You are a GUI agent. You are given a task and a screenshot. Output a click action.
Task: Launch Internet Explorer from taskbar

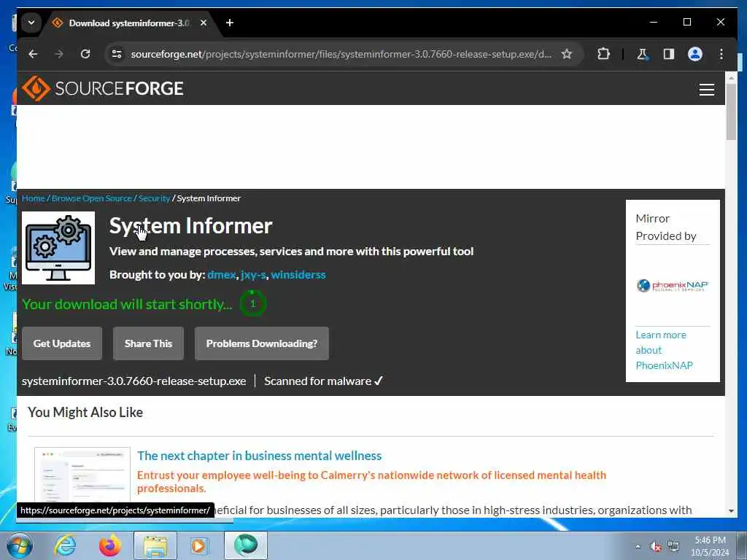pyautogui.click(x=65, y=545)
